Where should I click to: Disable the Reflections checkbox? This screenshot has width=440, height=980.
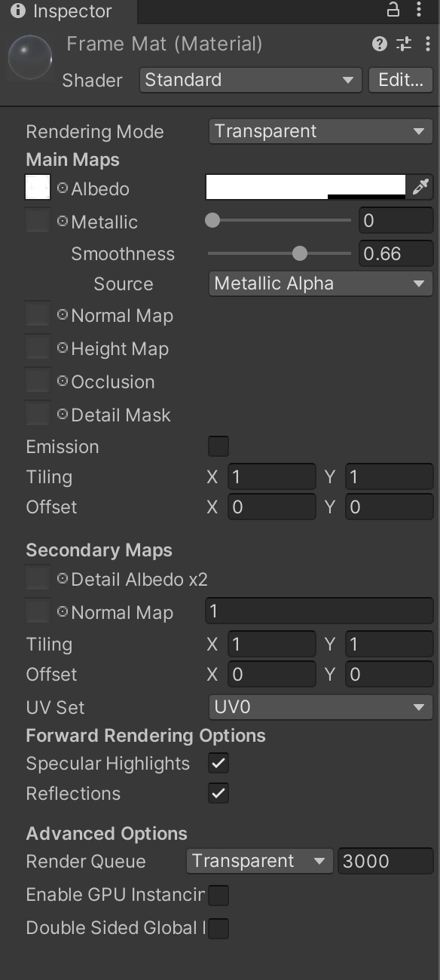tap(218, 793)
